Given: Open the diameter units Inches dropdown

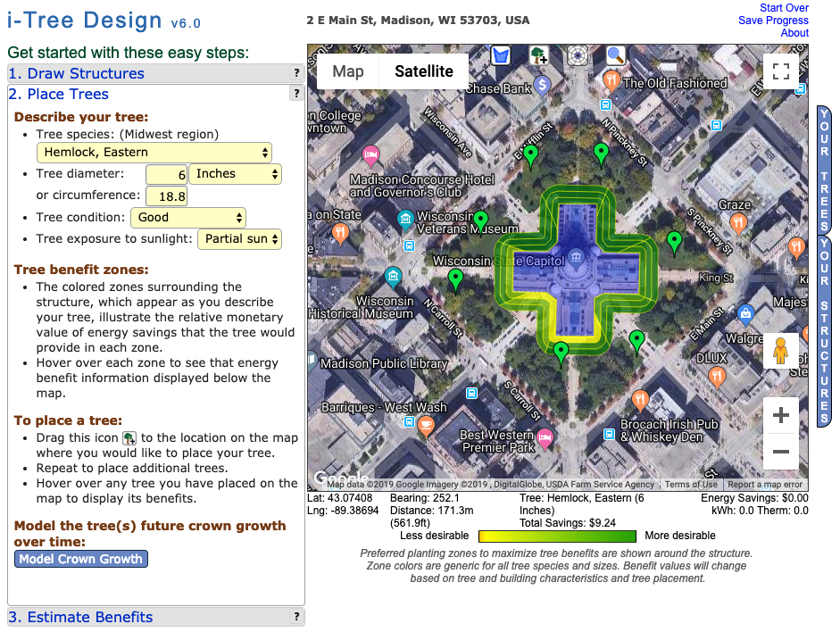Looking at the screenshot, I should click(x=236, y=174).
